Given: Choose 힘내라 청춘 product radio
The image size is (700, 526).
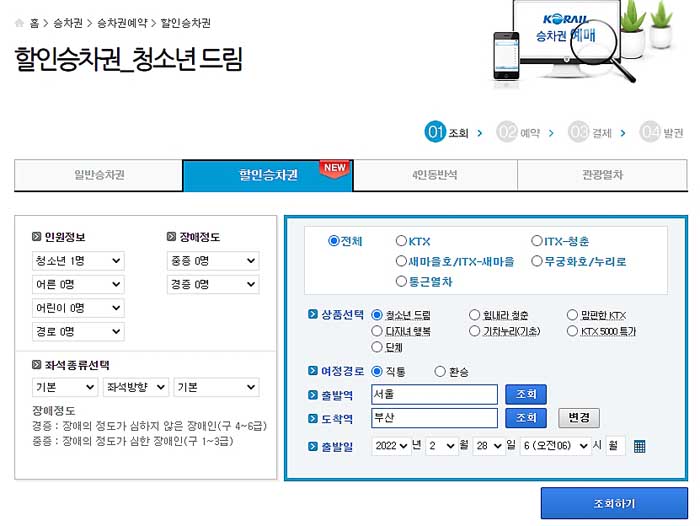Looking at the screenshot, I should 474,315.
